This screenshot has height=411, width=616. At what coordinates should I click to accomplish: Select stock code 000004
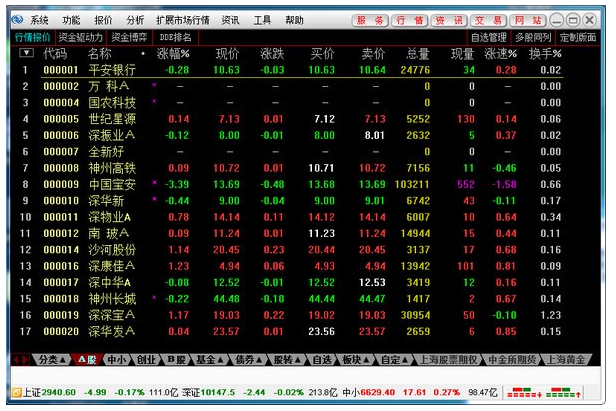click(61, 103)
